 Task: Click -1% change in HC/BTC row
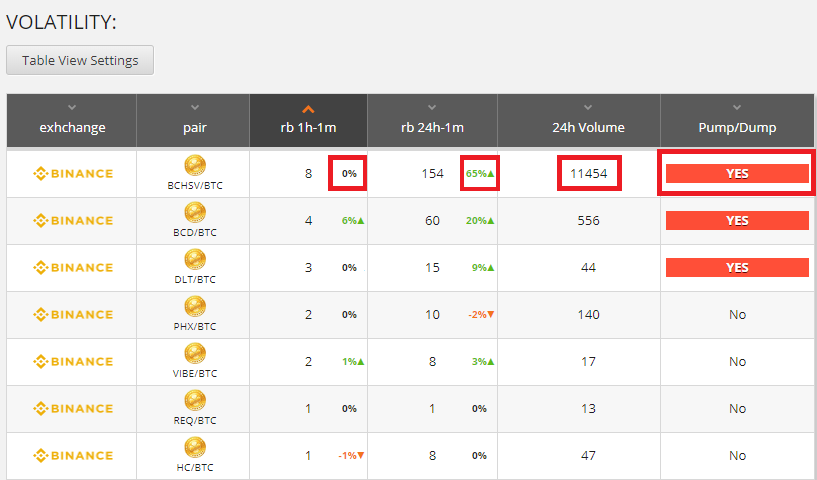pyautogui.click(x=351, y=455)
